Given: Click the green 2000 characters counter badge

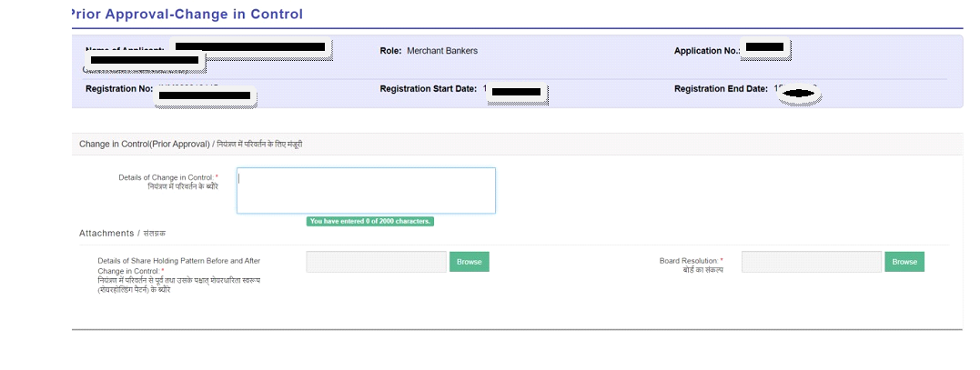Looking at the screenshot, I should pyautogui.click(x=370, y=221).
